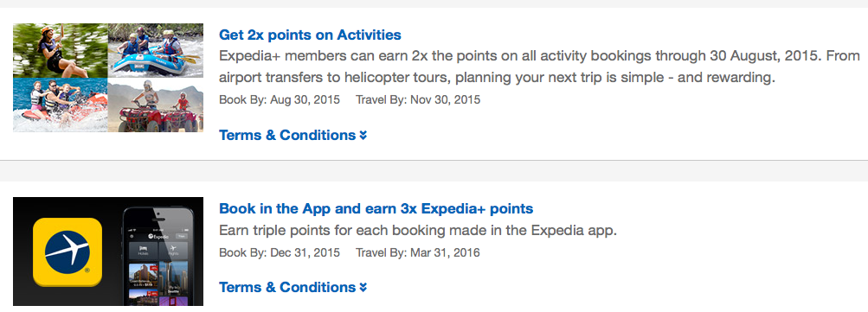The width and height of the screenshot is (868, 312).
Task: Click the yellow Expedia app icon
Action: click(68, 252)
